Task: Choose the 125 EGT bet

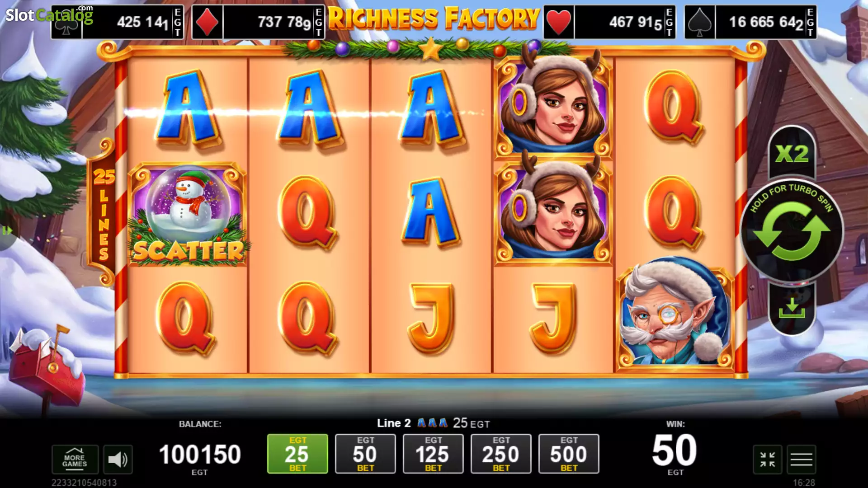Action: (433, 454)
